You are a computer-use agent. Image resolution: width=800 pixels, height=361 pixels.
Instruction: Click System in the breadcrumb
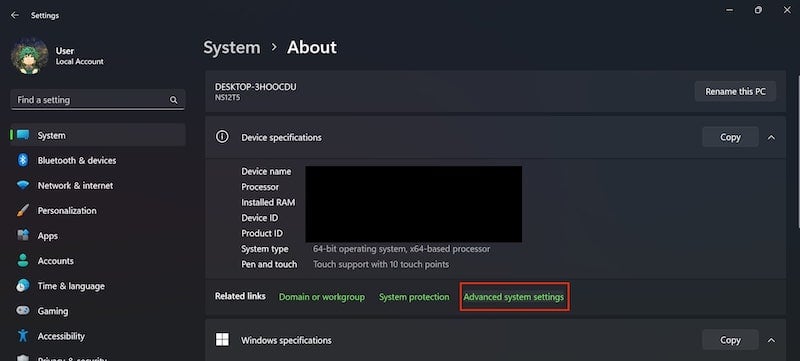tap(232, 47)
